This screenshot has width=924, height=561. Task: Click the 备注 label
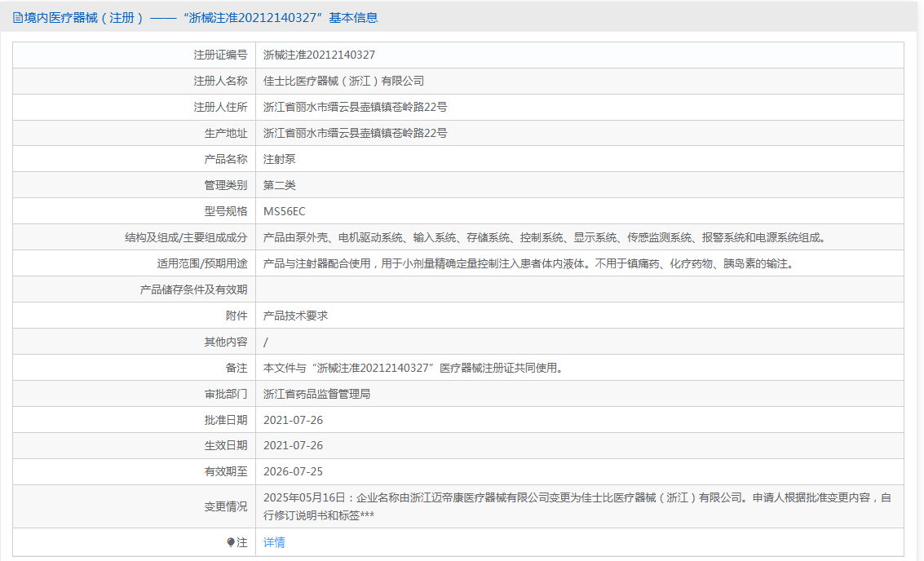(237, 368)
